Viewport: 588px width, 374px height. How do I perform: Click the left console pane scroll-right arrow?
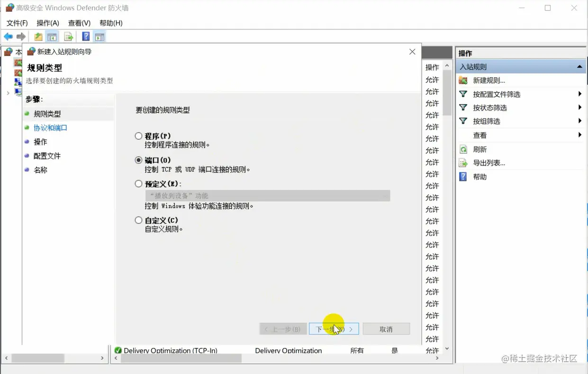102,358
